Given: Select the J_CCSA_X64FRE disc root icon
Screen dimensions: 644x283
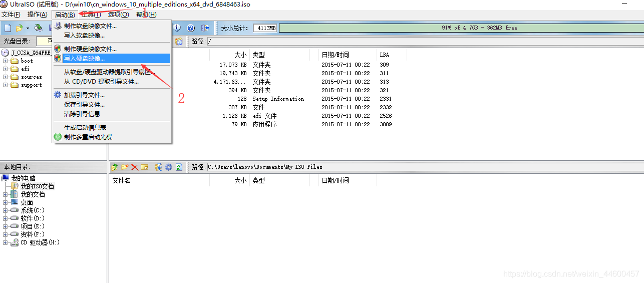Looking at the screenshot, I should point(6,53).
